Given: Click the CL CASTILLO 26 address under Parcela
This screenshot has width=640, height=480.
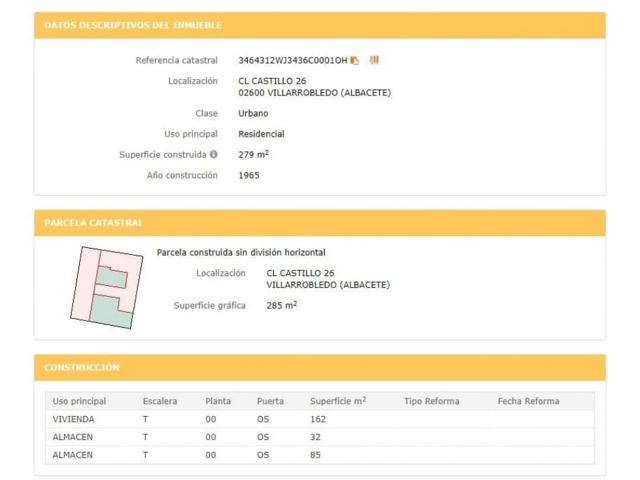Looking at the screenshot, I should [300, 273].
